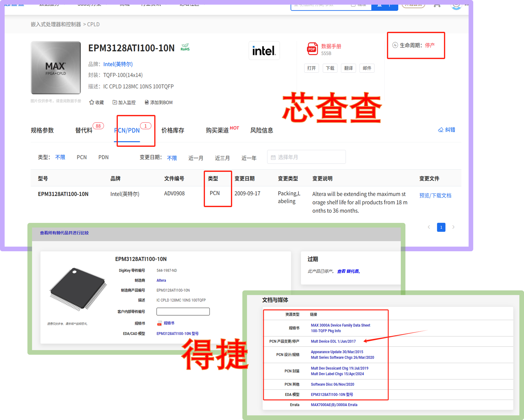Select the PDN type filter option
524x420 pixels.
pos(103,157)
